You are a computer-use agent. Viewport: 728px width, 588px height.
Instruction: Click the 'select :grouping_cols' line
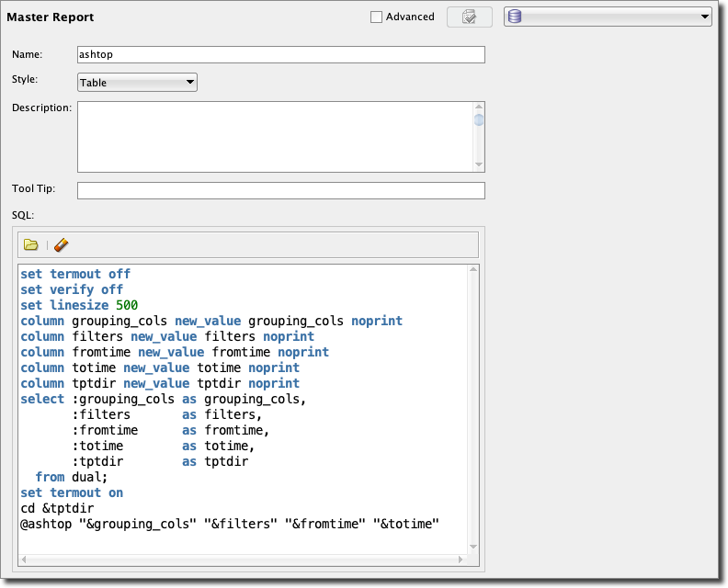[163, 399]
